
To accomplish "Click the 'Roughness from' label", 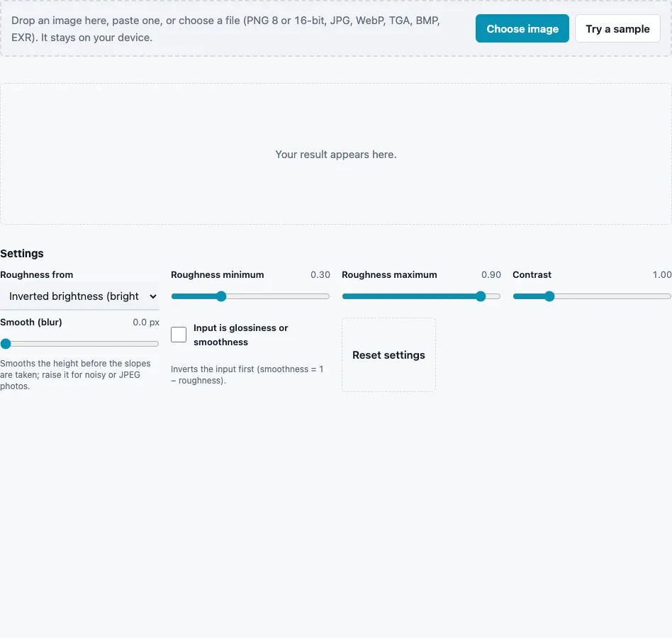I will click(x=36, y=274).
